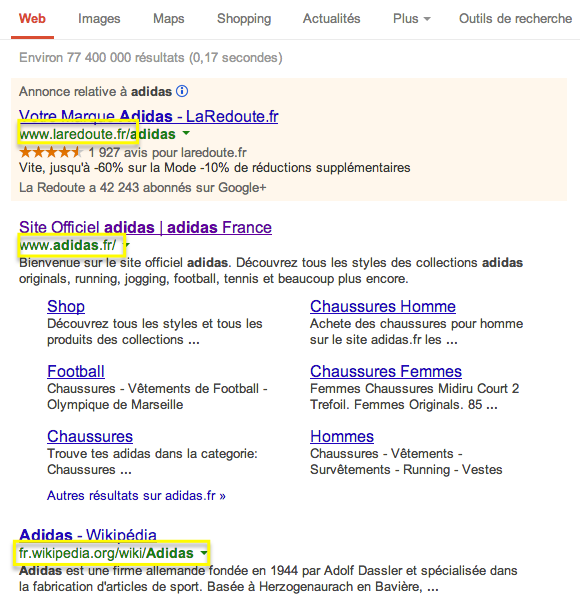Click the star rating for laredoute.fr

pos(50,152)
